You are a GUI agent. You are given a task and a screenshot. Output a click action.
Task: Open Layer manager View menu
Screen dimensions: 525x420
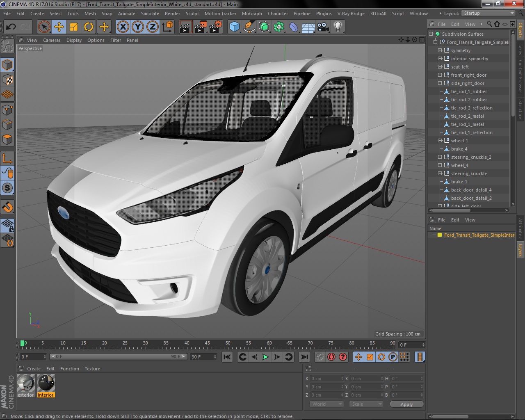pos(470,220)
